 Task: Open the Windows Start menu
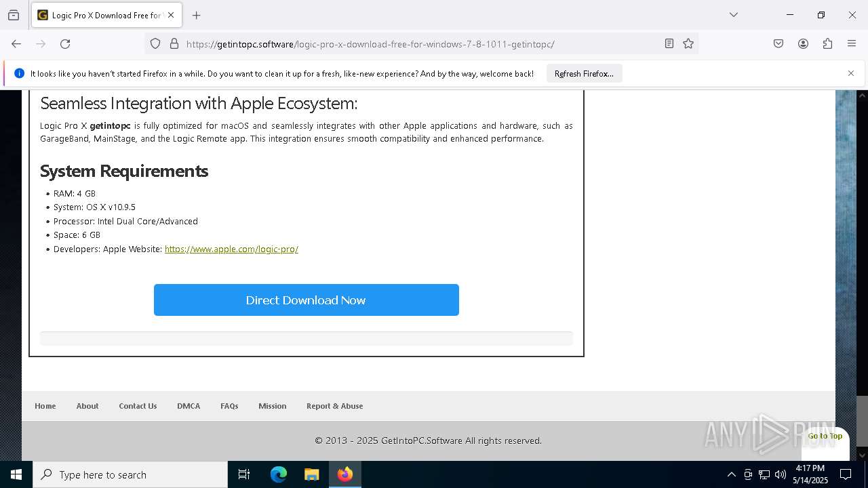pos(16,474)
